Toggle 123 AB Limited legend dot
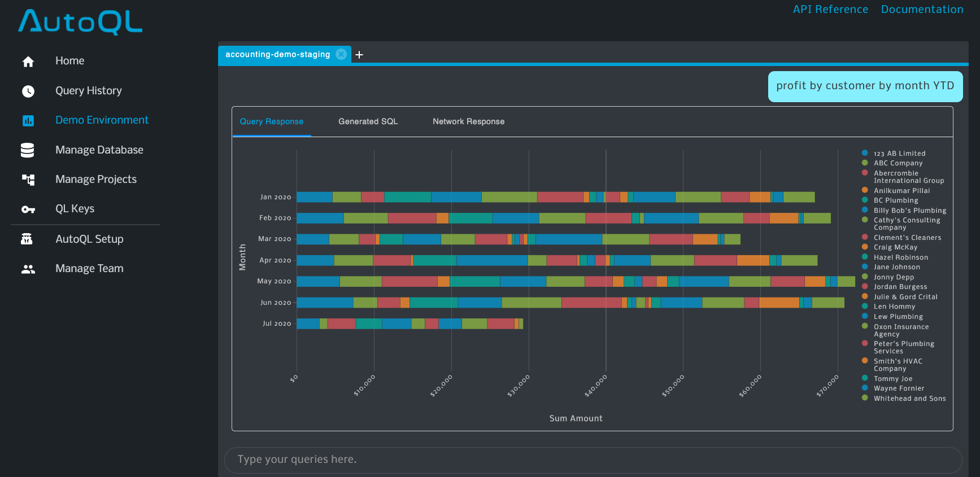 click(x=865, y=153)
